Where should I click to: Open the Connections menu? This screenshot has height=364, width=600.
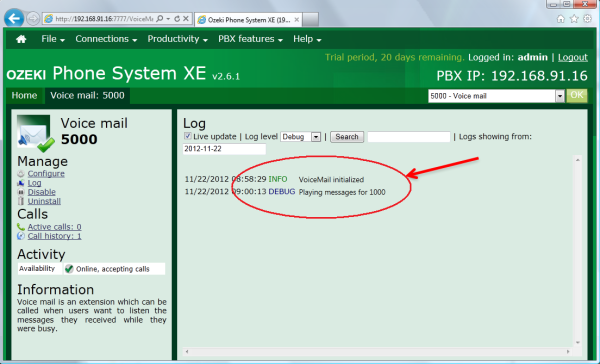pos(106,39)
